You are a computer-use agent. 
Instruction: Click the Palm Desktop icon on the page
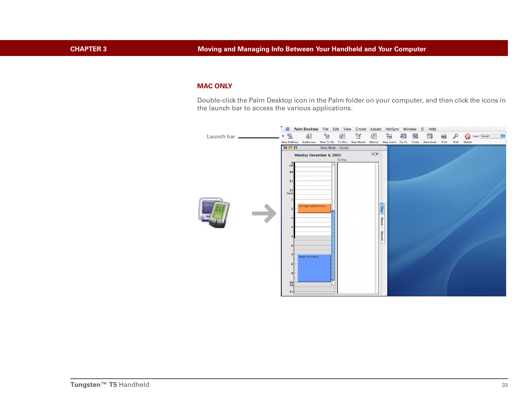click(x=214, y=213)
